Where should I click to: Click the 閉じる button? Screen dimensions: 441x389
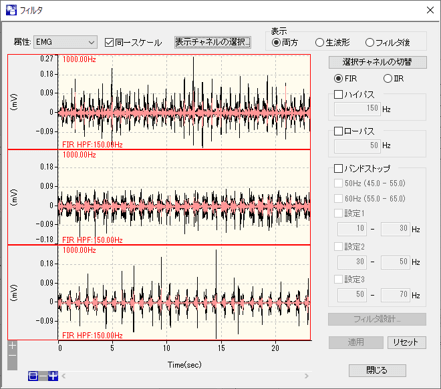(377, 370)
